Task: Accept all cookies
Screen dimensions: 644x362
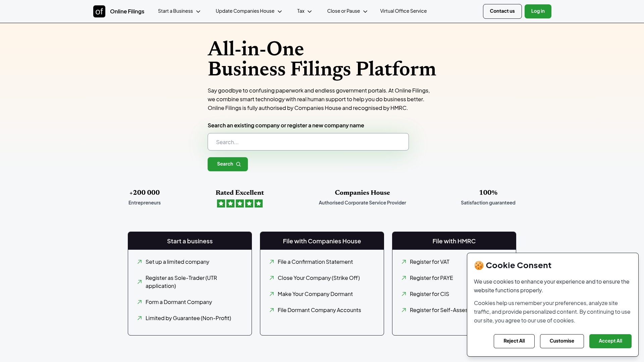Action: (610, 341)
